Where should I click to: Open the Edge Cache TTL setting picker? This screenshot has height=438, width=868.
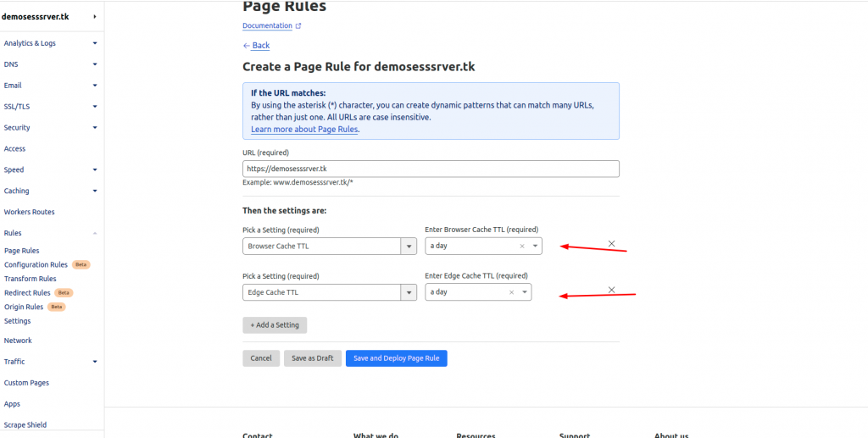[330, 292]
